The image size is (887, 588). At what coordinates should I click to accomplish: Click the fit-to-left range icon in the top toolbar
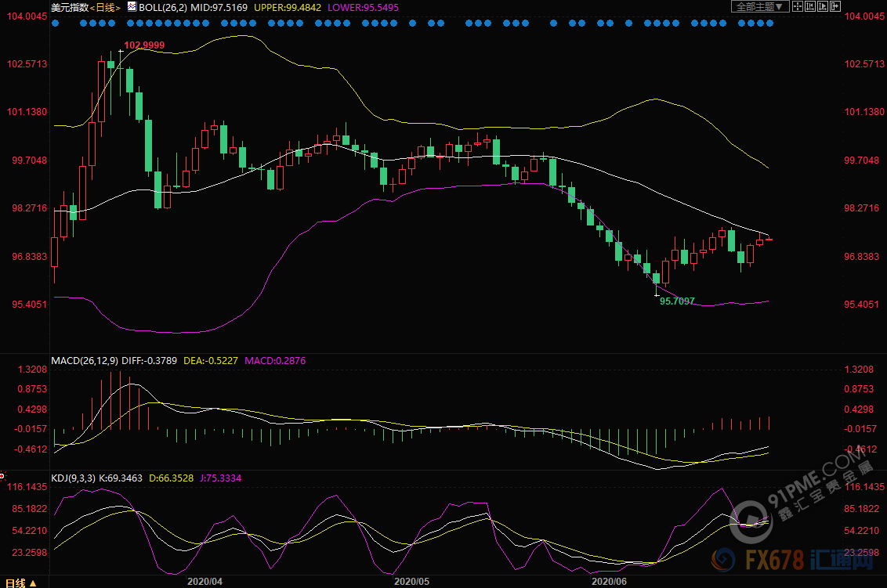click(810, 6)
